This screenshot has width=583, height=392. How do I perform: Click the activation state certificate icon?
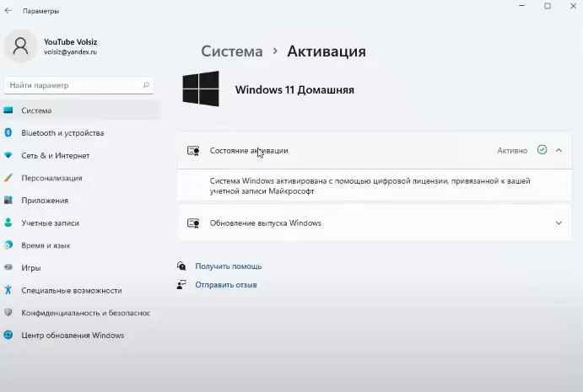click(x=193, y=151)
